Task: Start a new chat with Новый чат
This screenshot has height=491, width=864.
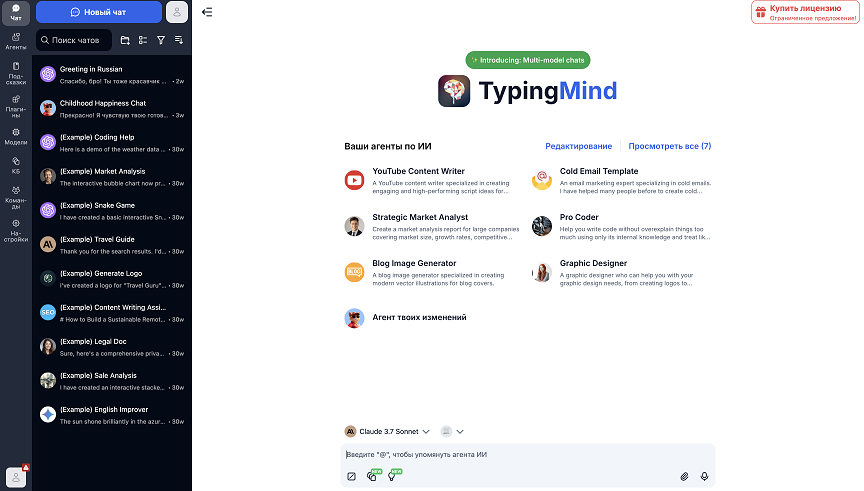Action: click(99, 12)
